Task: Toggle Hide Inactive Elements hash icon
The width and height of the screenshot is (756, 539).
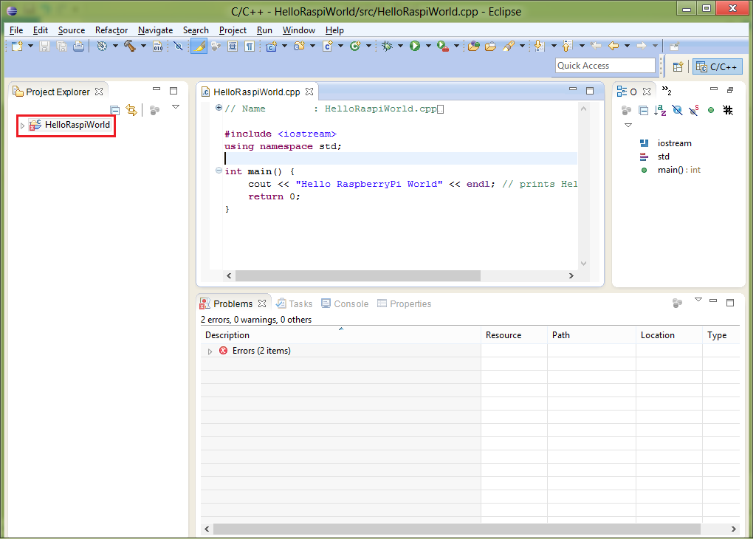Action: pos(728,111)
